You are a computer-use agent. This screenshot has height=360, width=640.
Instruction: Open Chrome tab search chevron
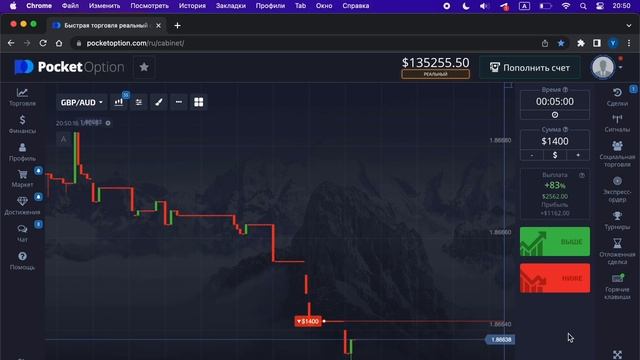(x=629, y=25)
